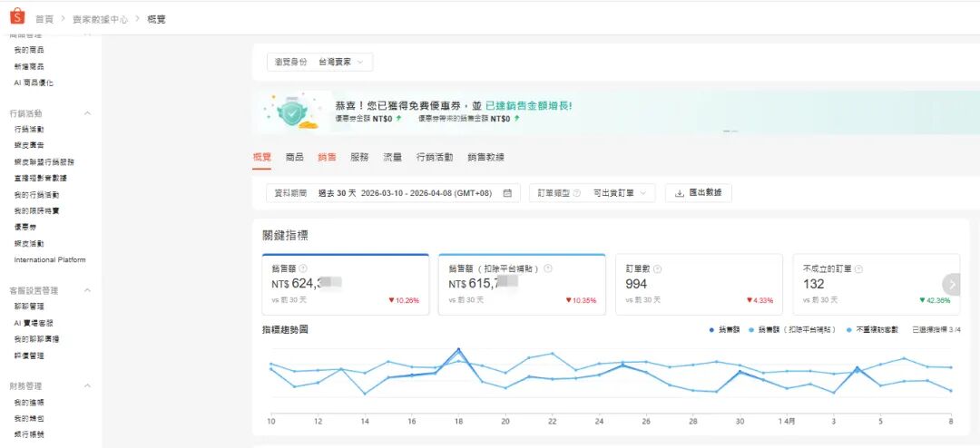Screen dimensions: 980x448
Task: Switch to the 銷售 tab
Action: point(327,158)
